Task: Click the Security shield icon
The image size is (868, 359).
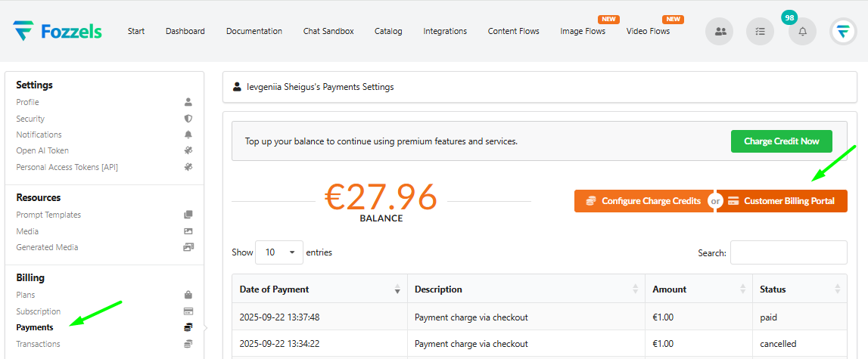Action: [188, 119]
